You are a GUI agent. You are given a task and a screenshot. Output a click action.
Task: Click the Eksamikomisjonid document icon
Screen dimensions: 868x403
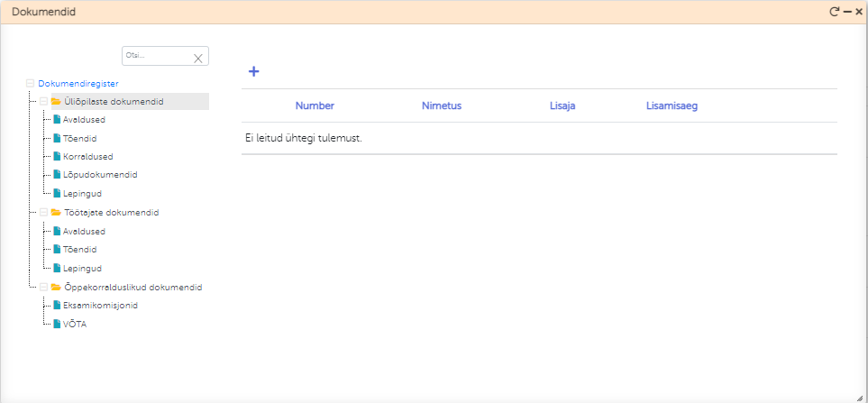56,306
